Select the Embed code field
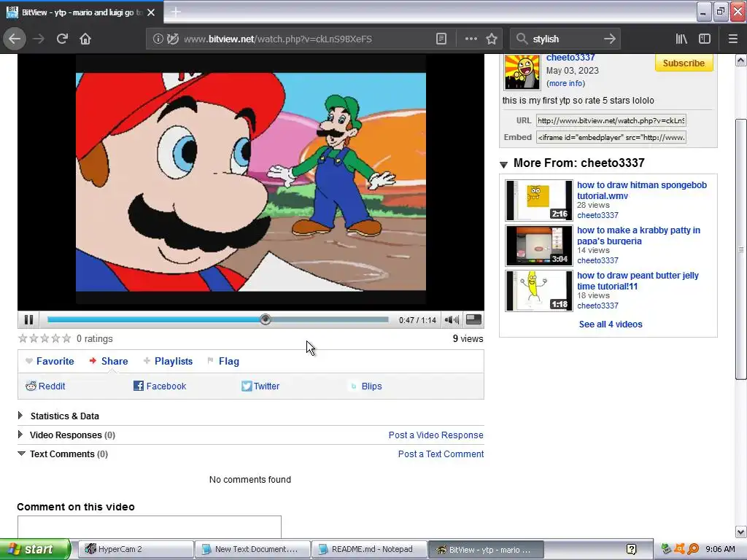This screenshot has height=560, width=747. tap(611, 138)
